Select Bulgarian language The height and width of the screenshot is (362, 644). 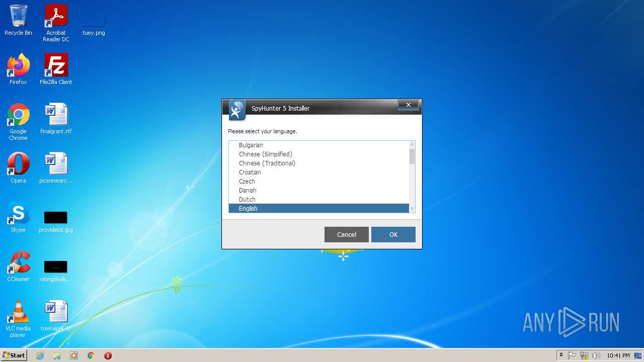(319, 145)
